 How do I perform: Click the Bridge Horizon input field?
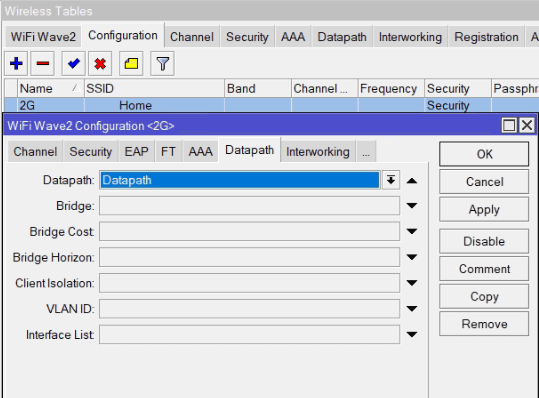[250, 257]
